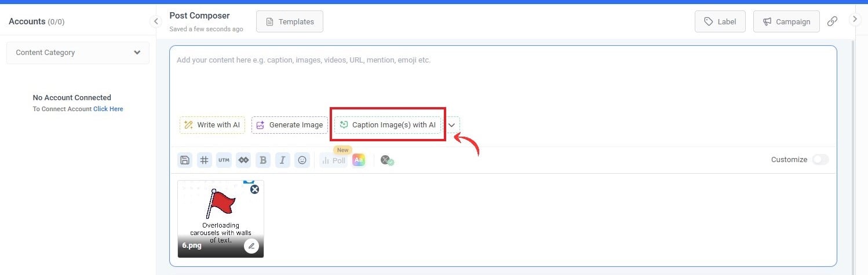Click the UTM tracking icon
This screenshot has width=868, height=275.
point(224,160)
